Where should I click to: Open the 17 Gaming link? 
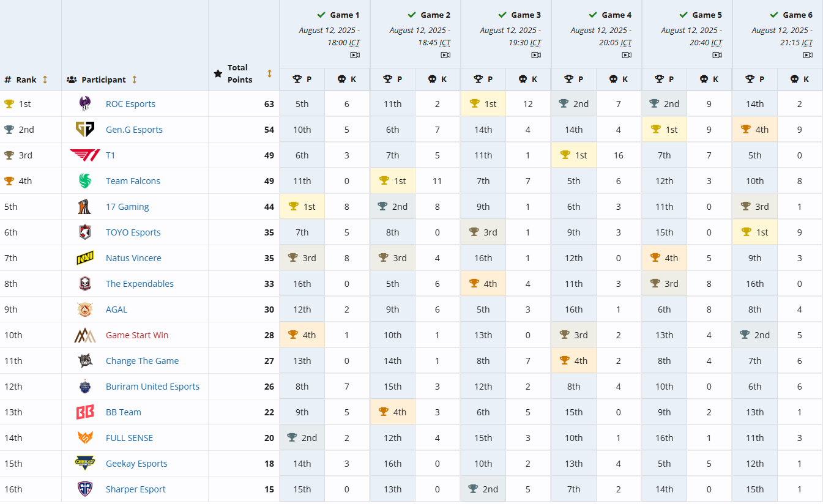(127, 207)
